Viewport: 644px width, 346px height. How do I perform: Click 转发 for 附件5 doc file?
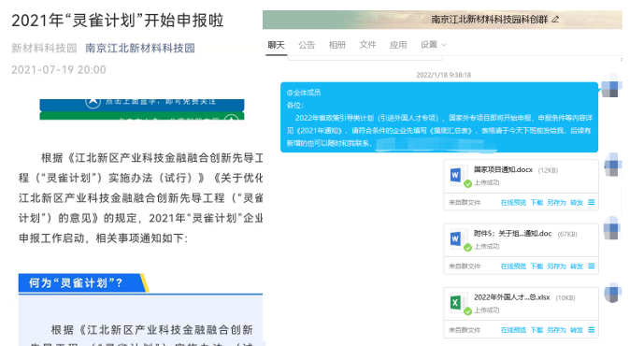576,267
